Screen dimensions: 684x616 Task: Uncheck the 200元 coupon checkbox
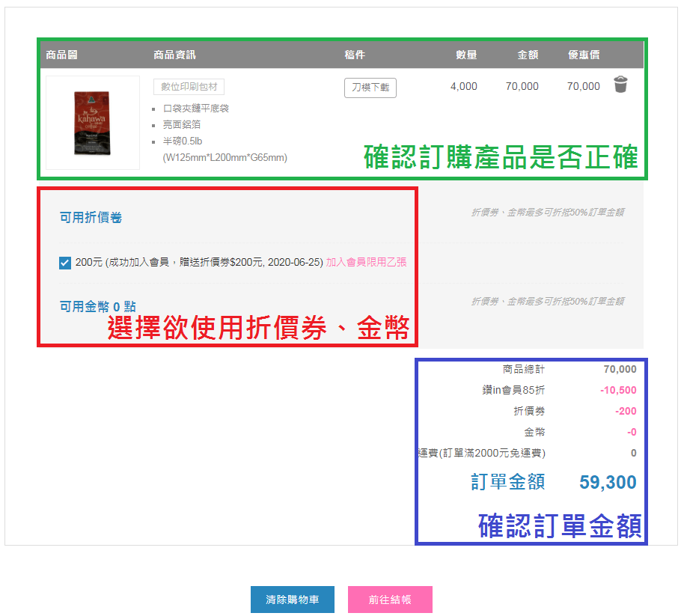click(64, 263)
